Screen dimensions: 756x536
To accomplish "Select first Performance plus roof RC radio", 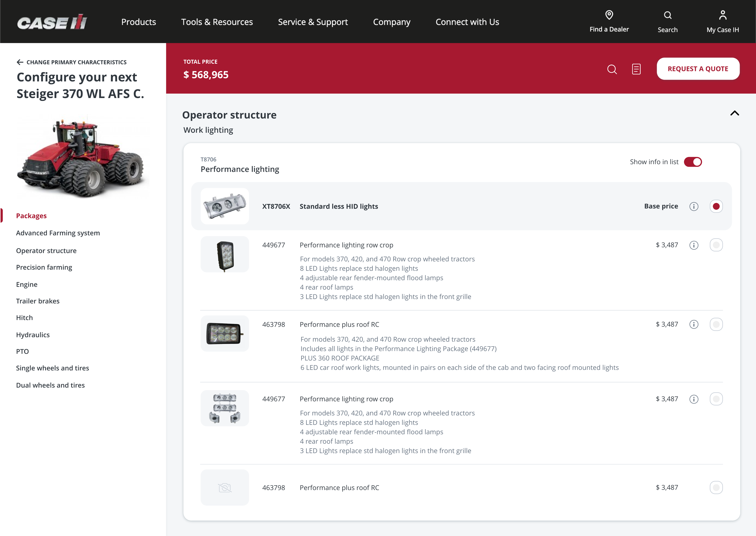I will pyautogui.click(x=716, y=324).
